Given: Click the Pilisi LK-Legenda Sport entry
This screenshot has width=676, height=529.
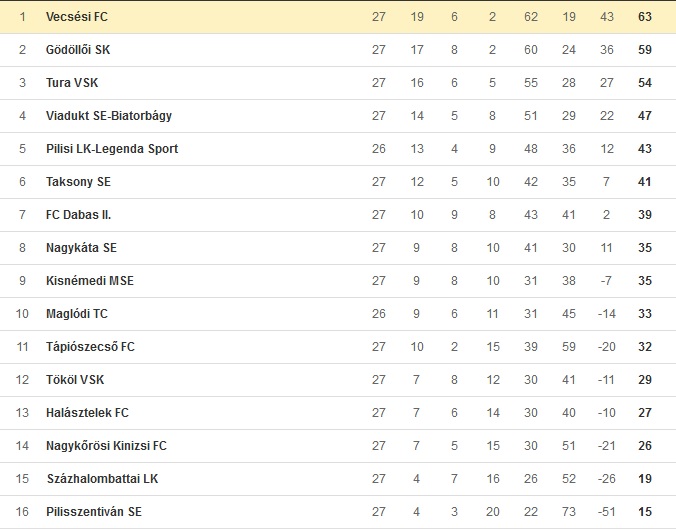Looking at the screenshot, I should click(x=112, y=149).
